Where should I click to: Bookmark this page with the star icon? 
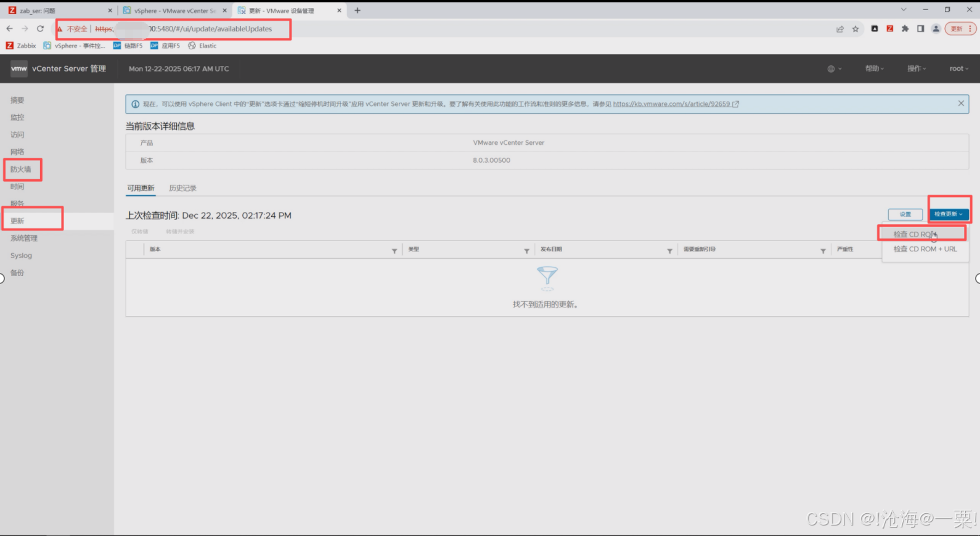point(855,29)
